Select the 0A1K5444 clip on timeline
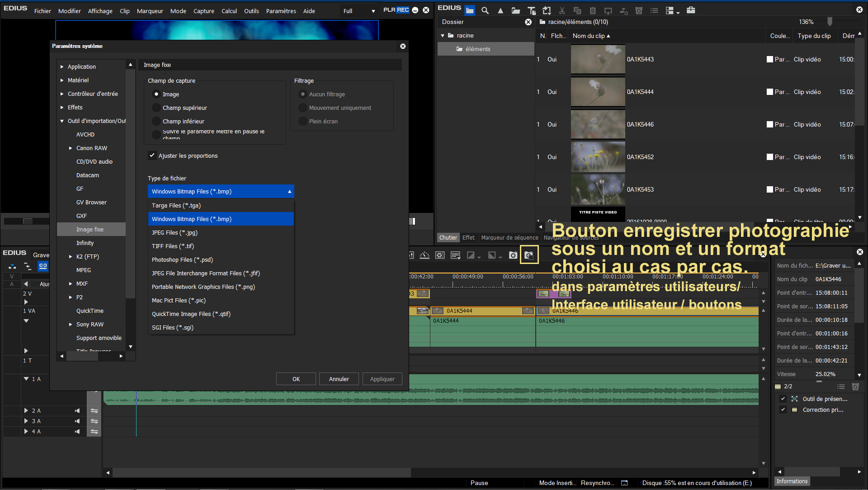868x490 pixels. pos(482,311)
